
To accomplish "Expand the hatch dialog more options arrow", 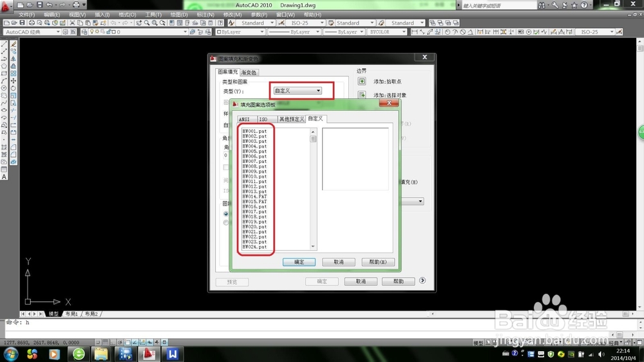I will click(422, 280).
